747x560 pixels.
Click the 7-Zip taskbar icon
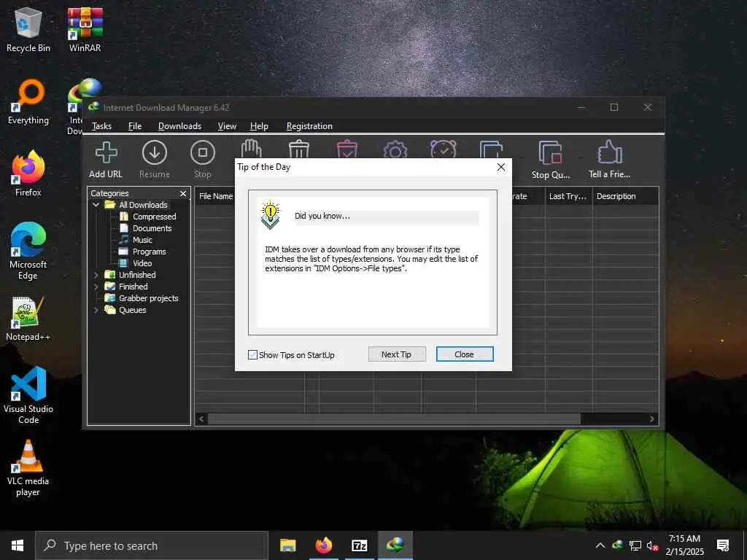click(x=359, y=545)
